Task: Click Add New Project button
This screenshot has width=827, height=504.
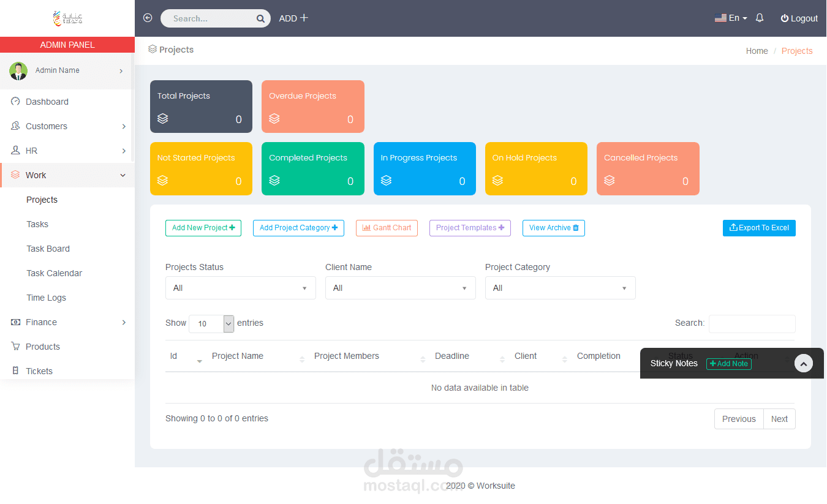Action: click(x=203, y=228)
